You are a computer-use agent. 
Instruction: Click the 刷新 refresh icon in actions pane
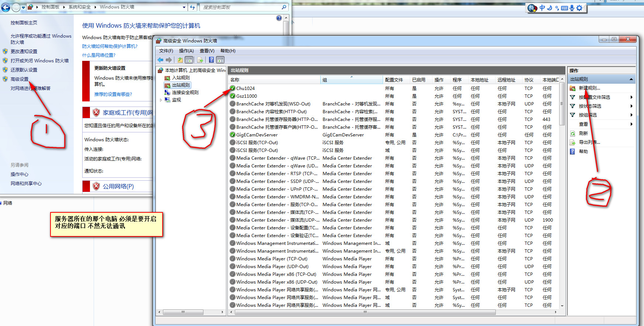coord(572,133)
